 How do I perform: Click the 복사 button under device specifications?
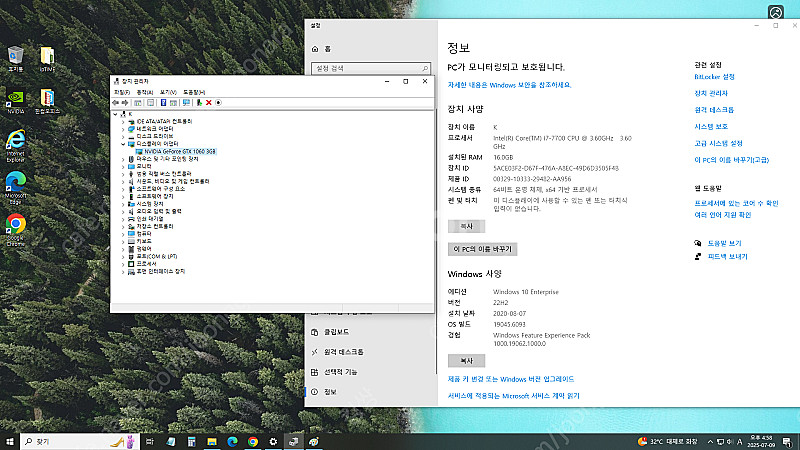coord(466,227)
